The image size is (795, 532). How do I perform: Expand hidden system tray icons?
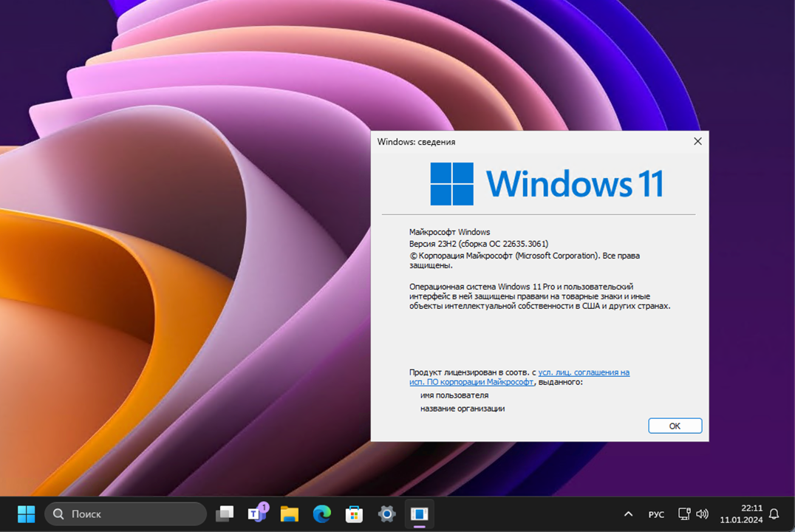[627, 513]
